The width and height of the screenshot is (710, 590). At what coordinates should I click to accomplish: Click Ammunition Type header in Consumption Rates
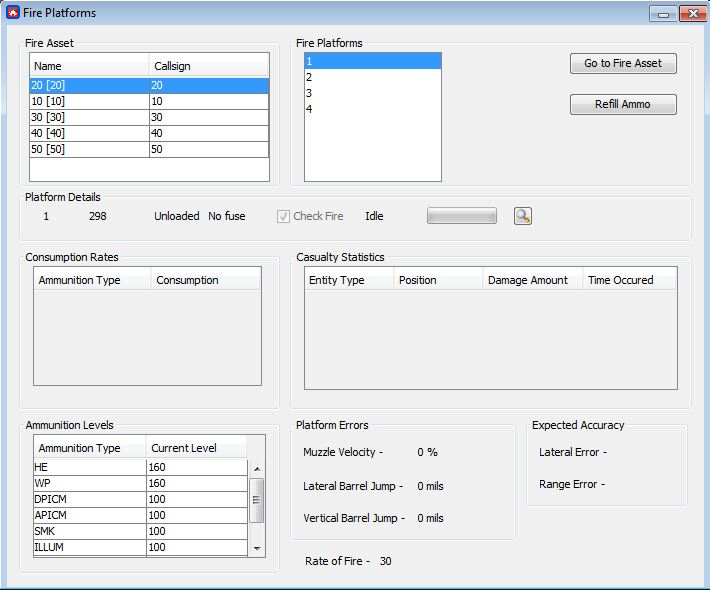click(x=92, y=280)
